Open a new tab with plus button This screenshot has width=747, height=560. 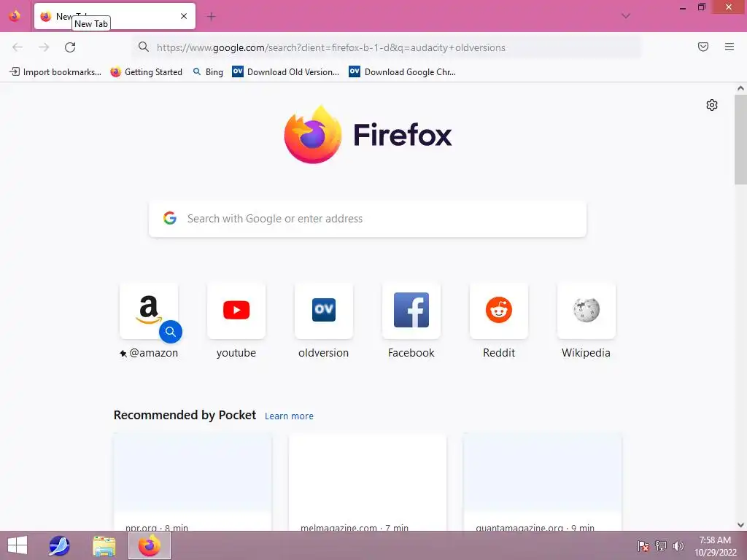(211, 17)
